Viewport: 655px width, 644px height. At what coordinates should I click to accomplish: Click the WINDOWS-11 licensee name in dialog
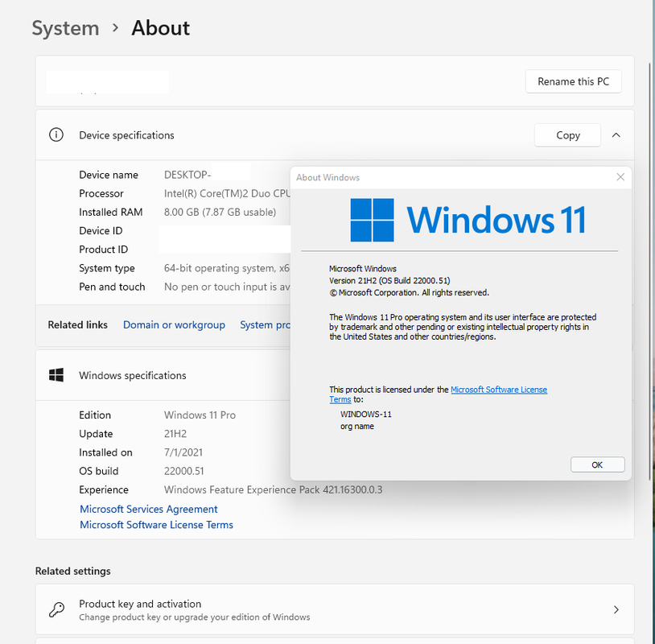click(366, 414)
